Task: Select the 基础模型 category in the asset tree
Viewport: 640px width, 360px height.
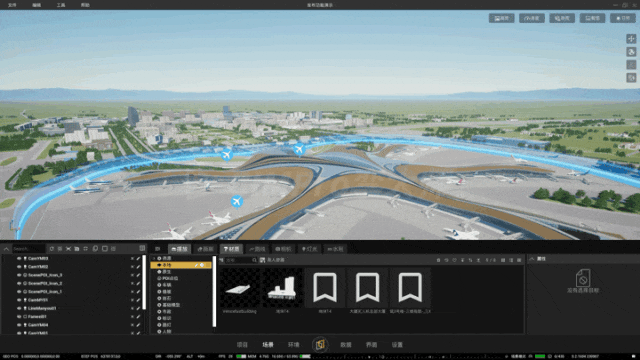Action: (171, 305)
